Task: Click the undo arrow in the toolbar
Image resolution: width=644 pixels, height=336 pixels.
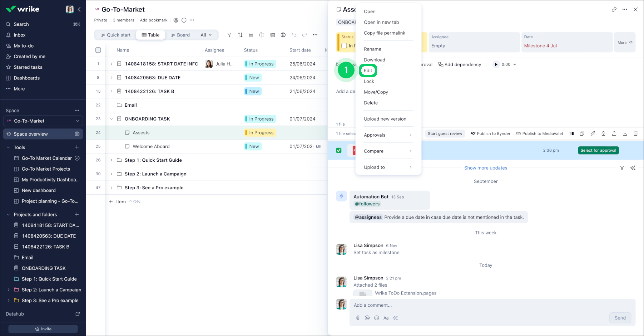Action: point(294,35)
